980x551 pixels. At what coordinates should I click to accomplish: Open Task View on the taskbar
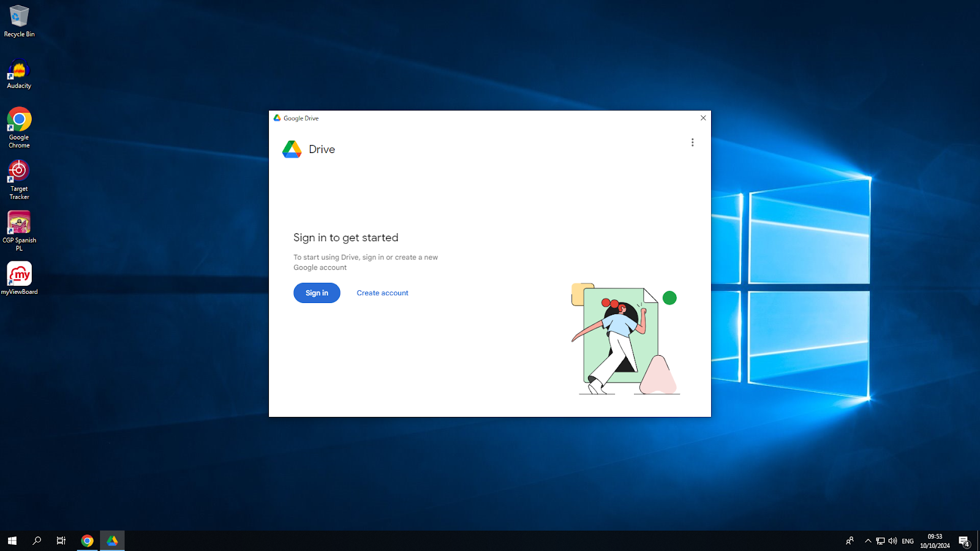tap(61, 541)
